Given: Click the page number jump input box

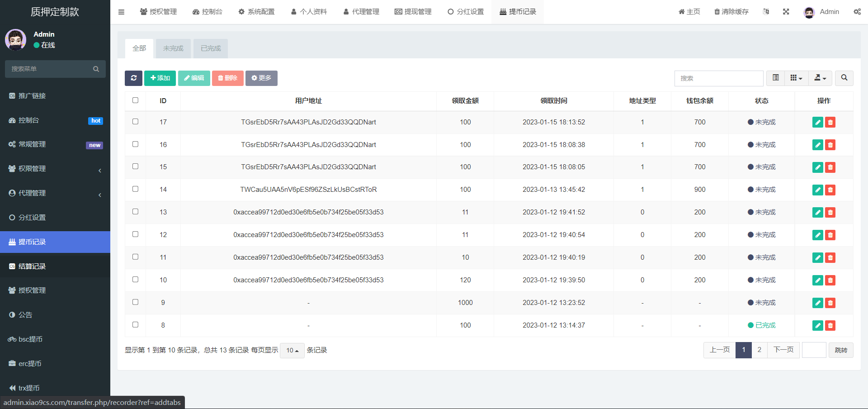Looking at the screenshot, I should (x=814, y=350).
